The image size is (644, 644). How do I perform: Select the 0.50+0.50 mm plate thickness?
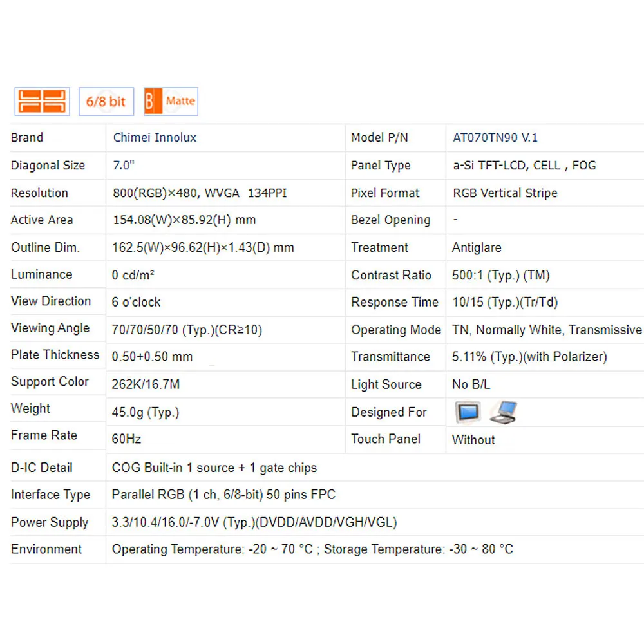(x=152, y=357)
